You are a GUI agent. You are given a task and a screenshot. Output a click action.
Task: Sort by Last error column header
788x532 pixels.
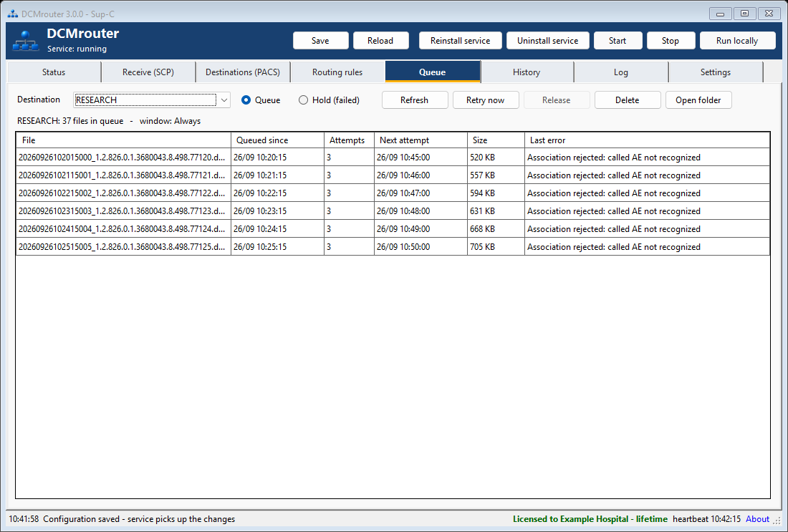(x=648, y=140)
